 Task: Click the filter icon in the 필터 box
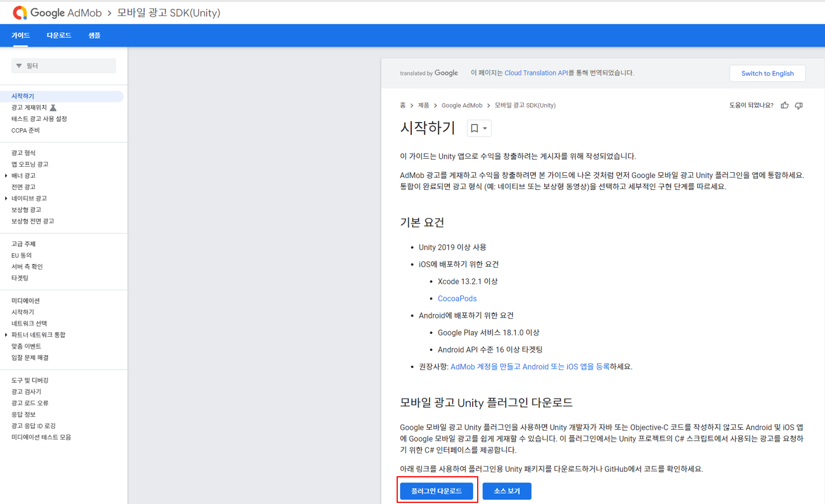(19, 66)
